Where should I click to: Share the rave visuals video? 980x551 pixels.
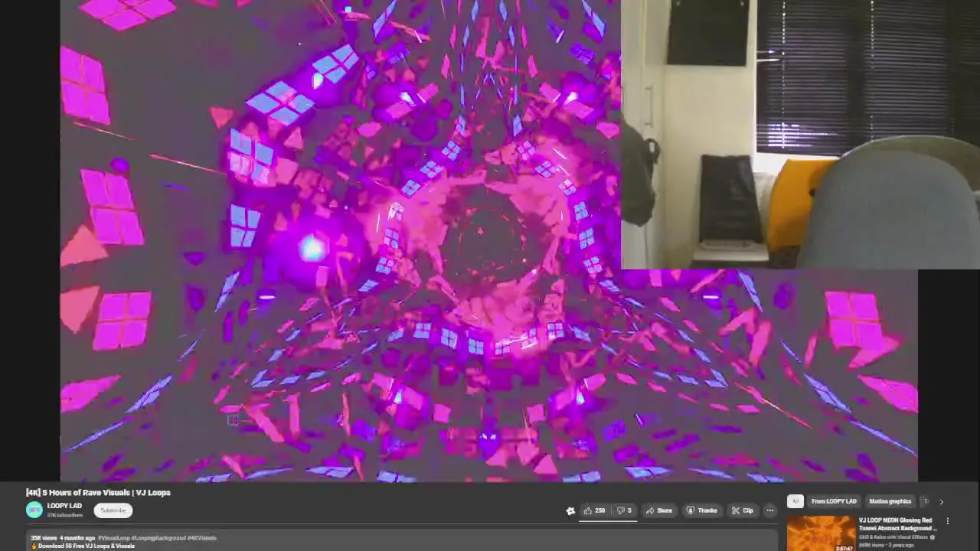658,510
